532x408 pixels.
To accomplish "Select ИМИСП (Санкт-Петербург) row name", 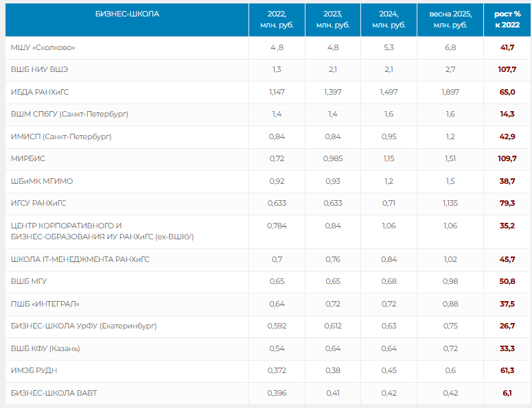I will [61, 136].
